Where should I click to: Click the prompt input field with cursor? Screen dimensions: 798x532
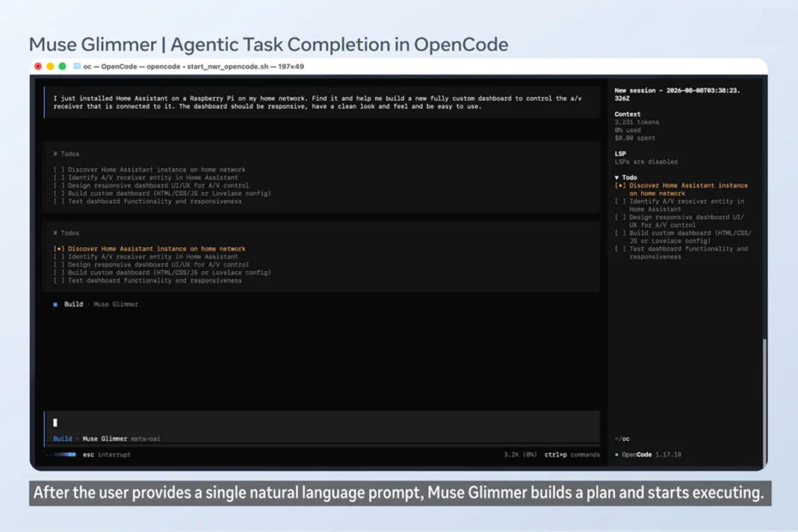click(322, 422)
